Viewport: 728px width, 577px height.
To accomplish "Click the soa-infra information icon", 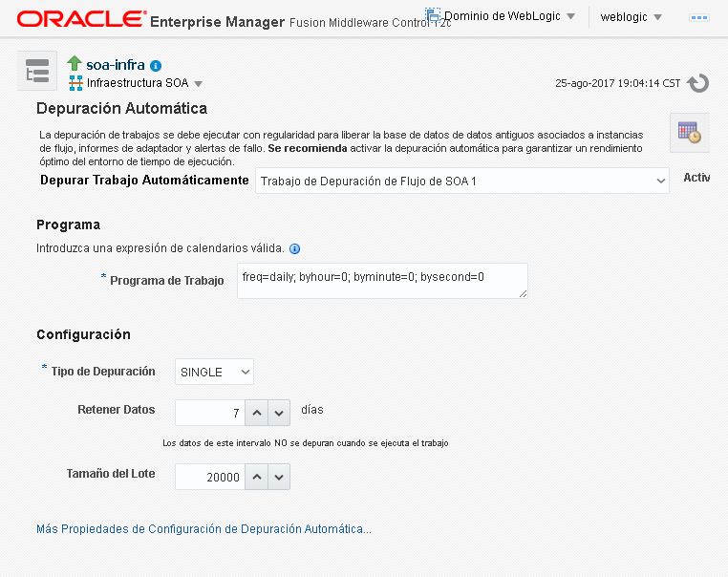I will pos(156,66).
